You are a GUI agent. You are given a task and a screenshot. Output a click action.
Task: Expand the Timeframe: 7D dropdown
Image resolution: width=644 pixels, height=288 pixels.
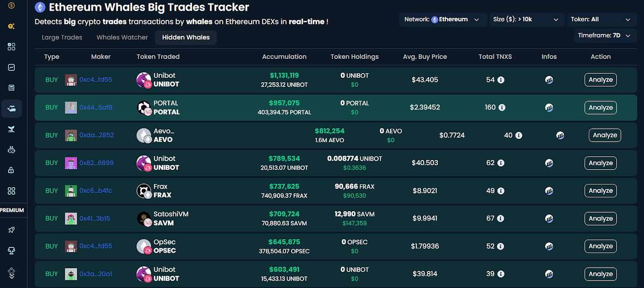(x=605, y=35)
